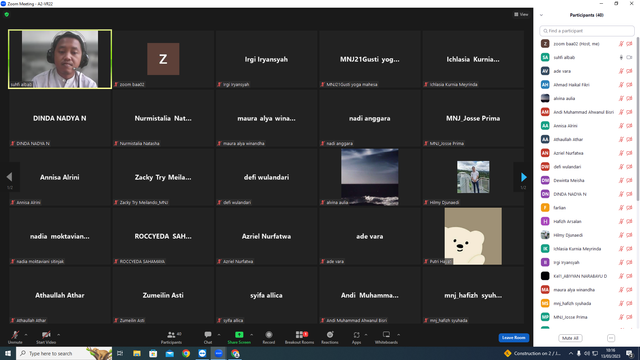The height and width of the screenshot is (360, 640).
Task: Select Dewinta Meisha in participant list
Action: coord(587,180)
